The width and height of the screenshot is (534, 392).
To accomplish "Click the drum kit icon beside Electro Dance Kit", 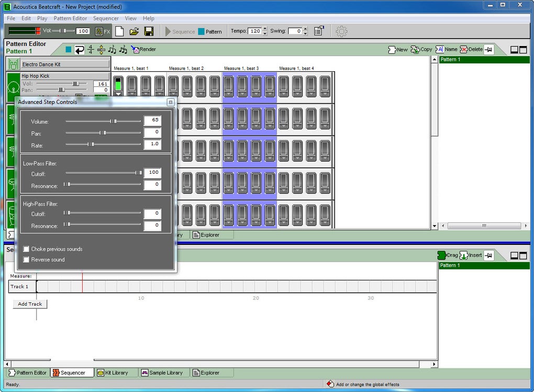I will [x=13, y=64].
